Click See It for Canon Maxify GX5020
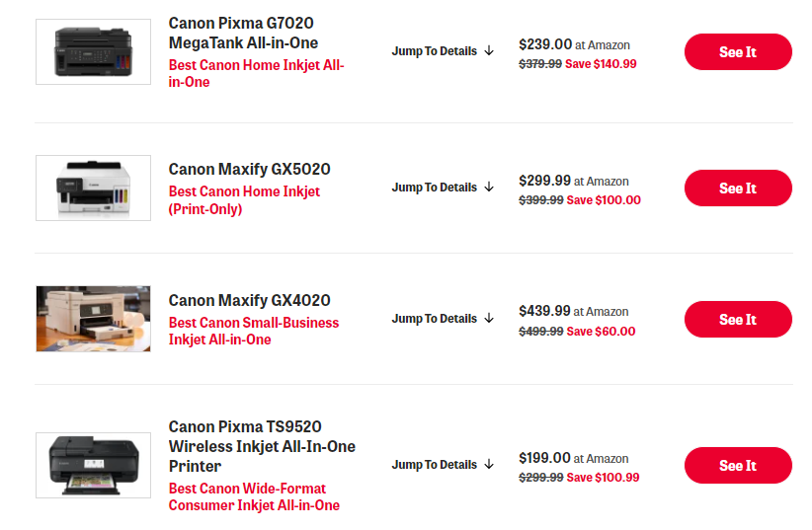Screen dimensions: 812x530 [738, 188]
